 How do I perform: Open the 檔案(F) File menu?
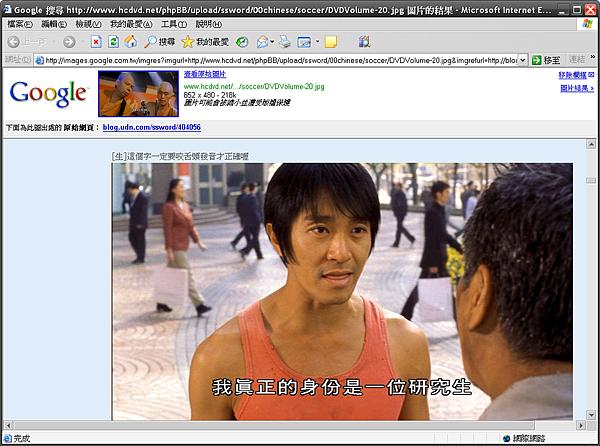click(x=20, y=24)
